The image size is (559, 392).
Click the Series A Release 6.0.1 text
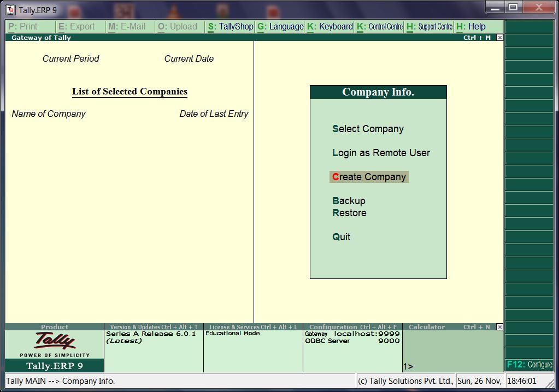coord(151,334)
